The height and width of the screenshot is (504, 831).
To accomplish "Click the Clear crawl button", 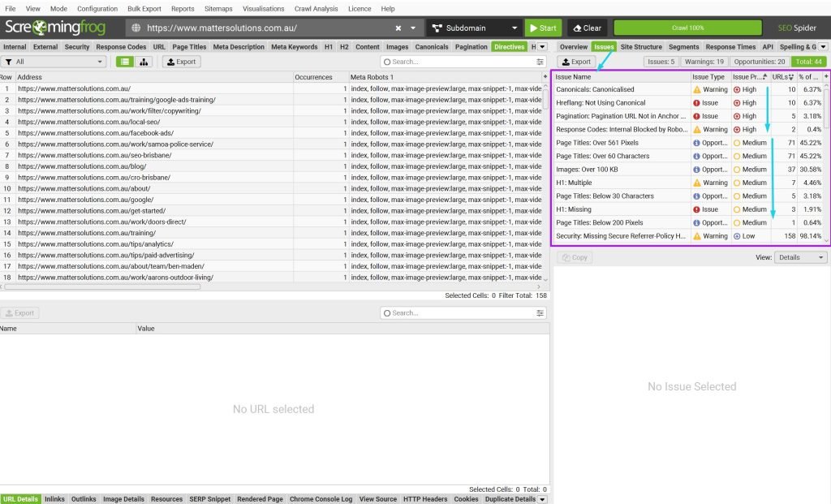I will pos(587,28).
